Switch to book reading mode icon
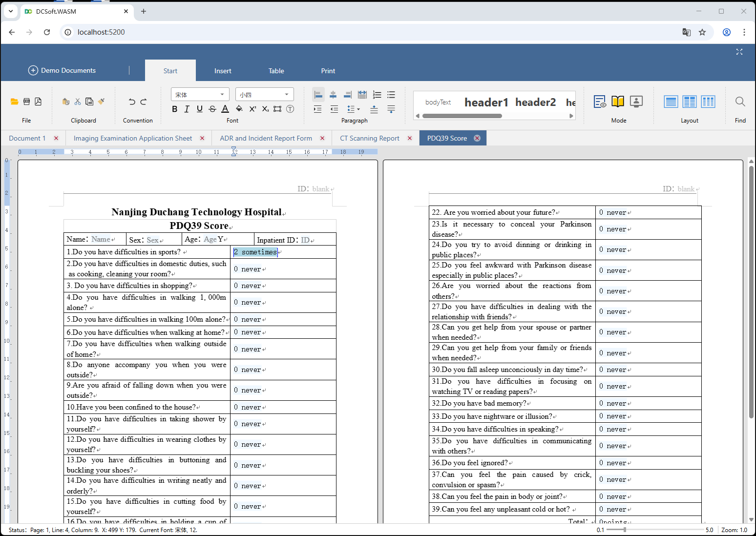Screen dimensions: 756x536 click(618, 102)
